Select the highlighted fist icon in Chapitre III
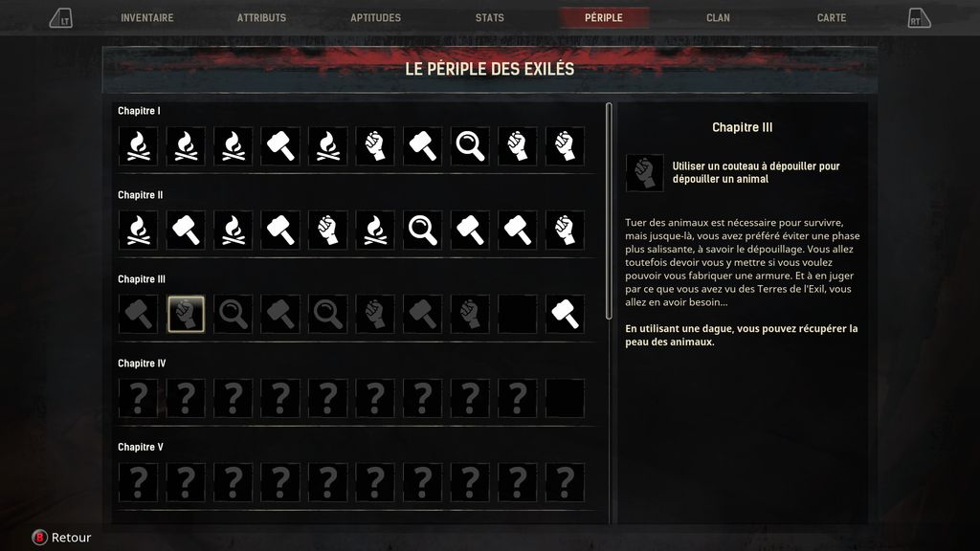 pos(186,314)
